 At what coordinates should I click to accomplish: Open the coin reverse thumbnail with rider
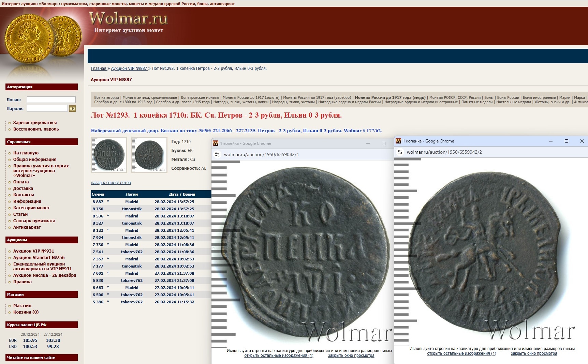click(x=149, y=155)
